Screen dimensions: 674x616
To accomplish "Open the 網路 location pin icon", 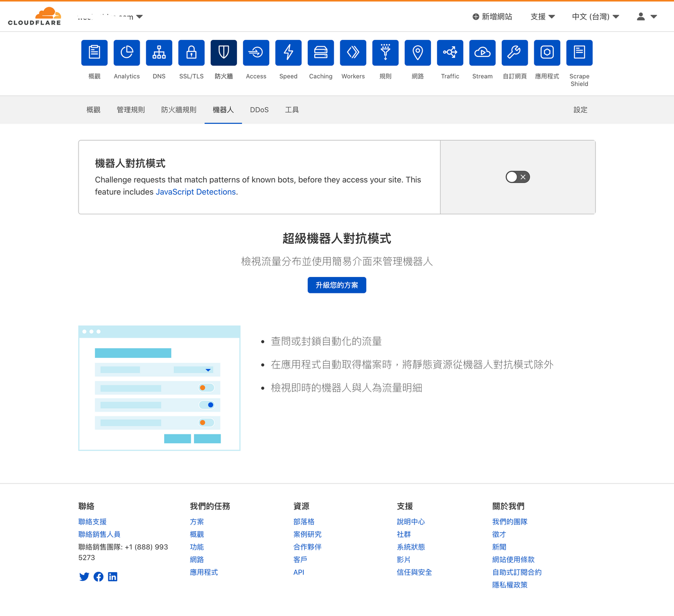I will click(418, 52).
